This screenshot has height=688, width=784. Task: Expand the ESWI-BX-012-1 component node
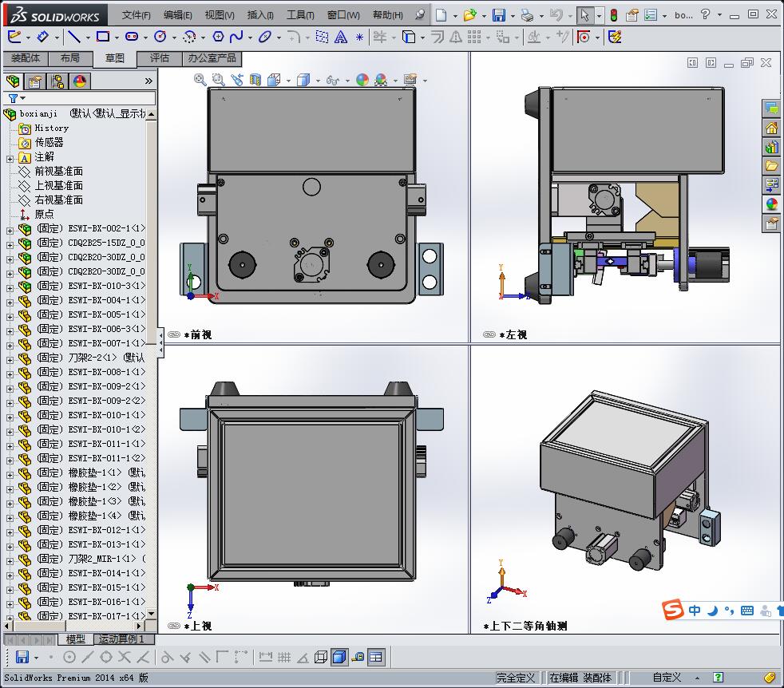point(10,532)
